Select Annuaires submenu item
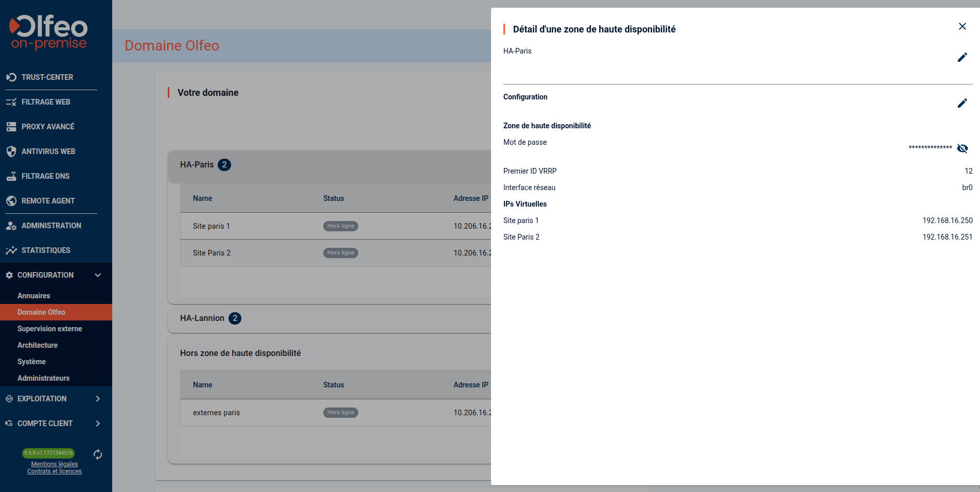Viewport: 980px width, 492px height. coord(34,296)
